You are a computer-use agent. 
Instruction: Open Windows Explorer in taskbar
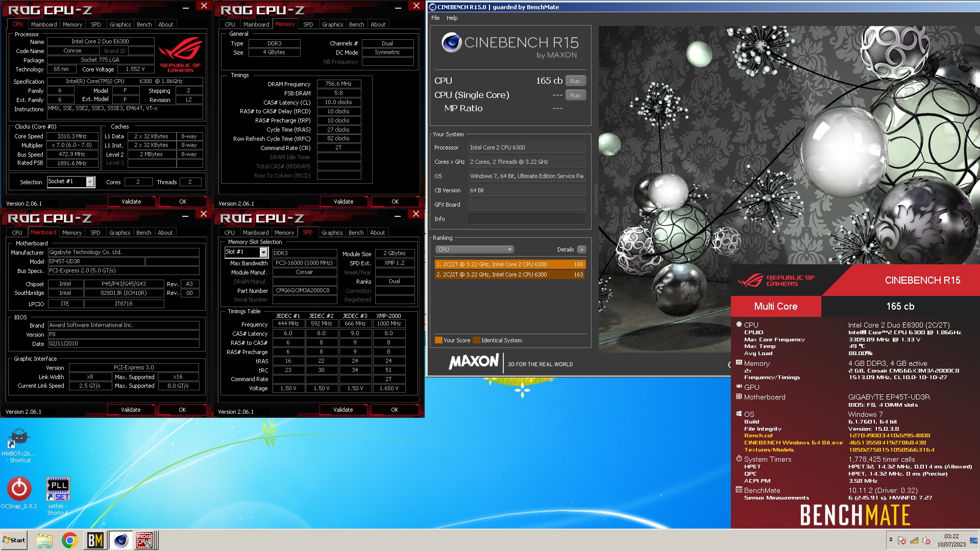tap(44, 540)
